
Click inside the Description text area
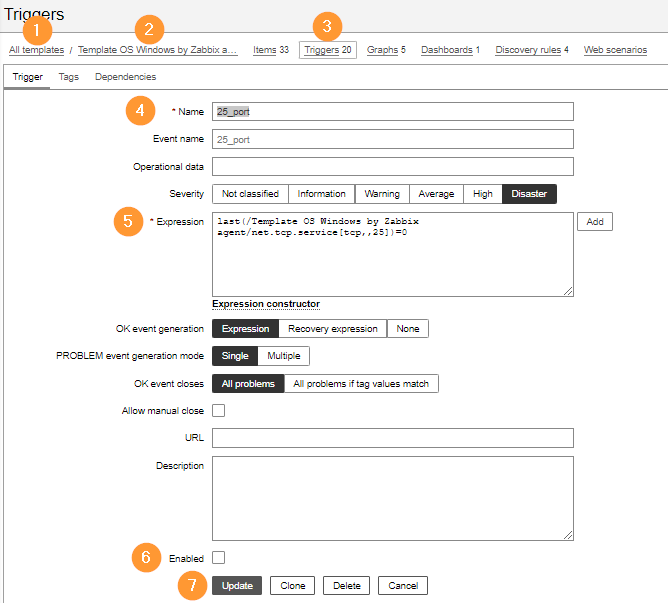tap(393, 498)
